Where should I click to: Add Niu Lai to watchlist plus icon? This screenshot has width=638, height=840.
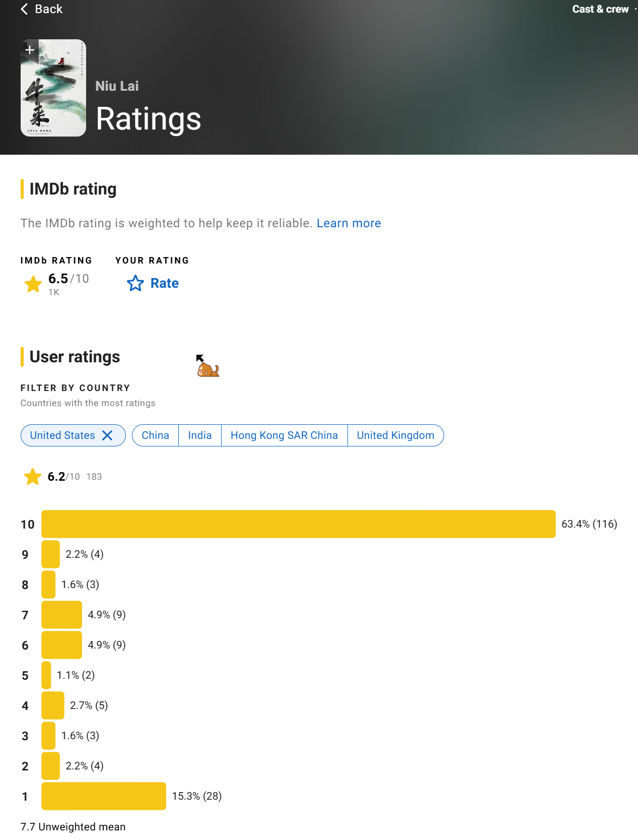30,50
